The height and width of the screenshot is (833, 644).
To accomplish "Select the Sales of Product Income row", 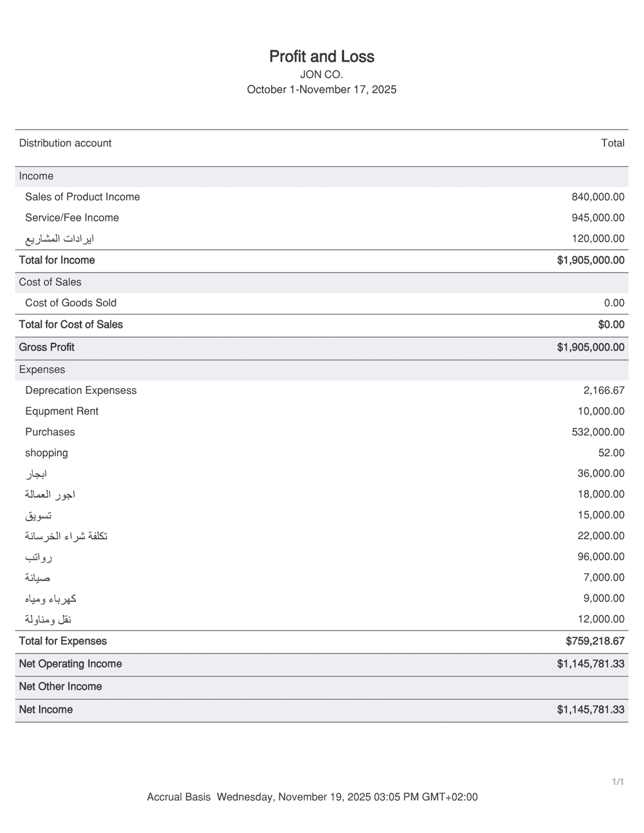I will [82, 197].
